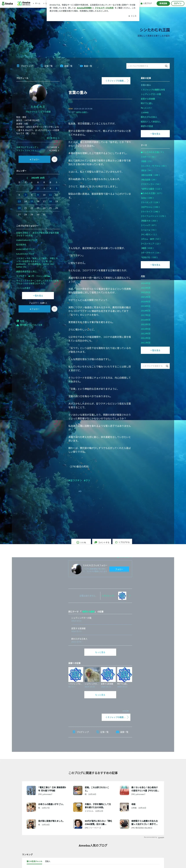The width and height of the screenshot is (186, 868).
Task: Open the アクセスデータの利用 link
Action: pos(104,8)
